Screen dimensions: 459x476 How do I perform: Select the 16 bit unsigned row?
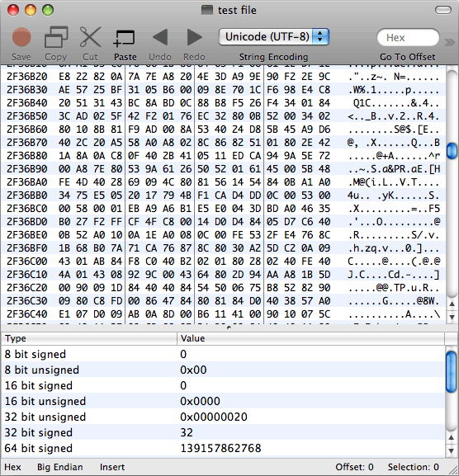(223, 401)
